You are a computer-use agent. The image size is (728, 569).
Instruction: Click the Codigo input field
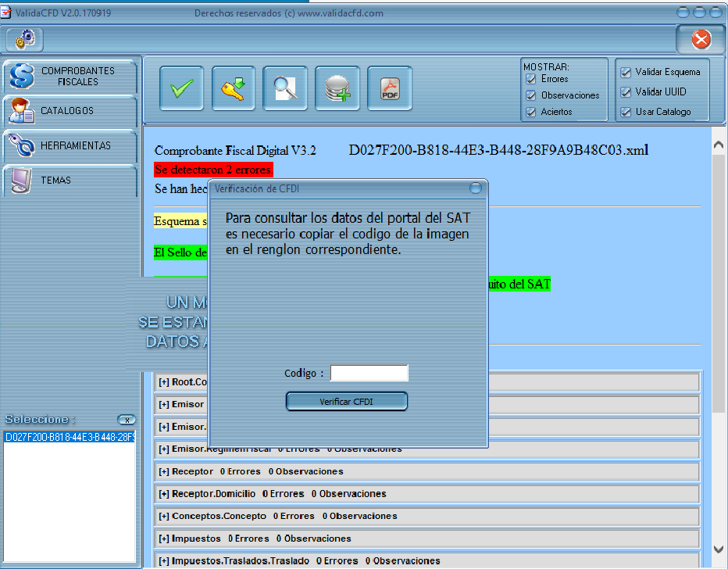tap(369, 373)
